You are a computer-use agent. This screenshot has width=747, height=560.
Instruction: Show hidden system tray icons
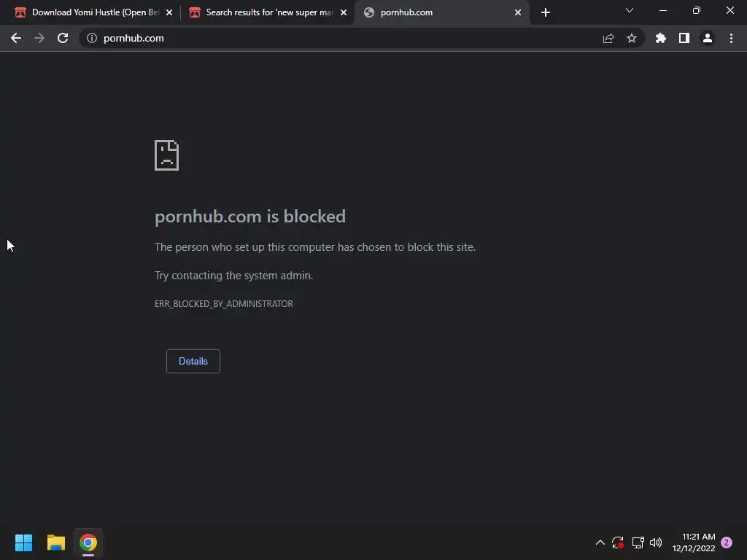600,542
